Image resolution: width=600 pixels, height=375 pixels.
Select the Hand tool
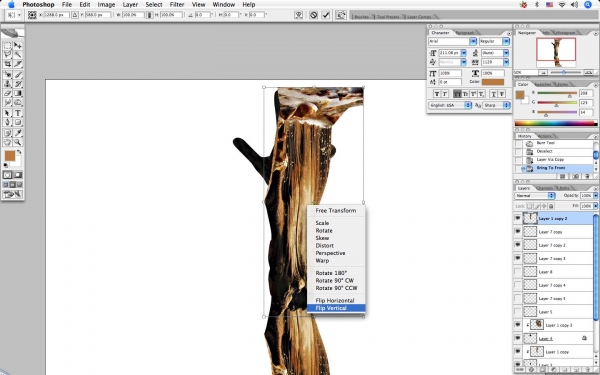(7, 142)
